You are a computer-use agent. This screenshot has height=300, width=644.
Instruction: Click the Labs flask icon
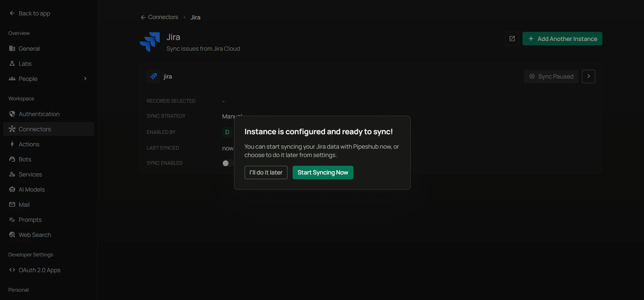coord(12,63)
